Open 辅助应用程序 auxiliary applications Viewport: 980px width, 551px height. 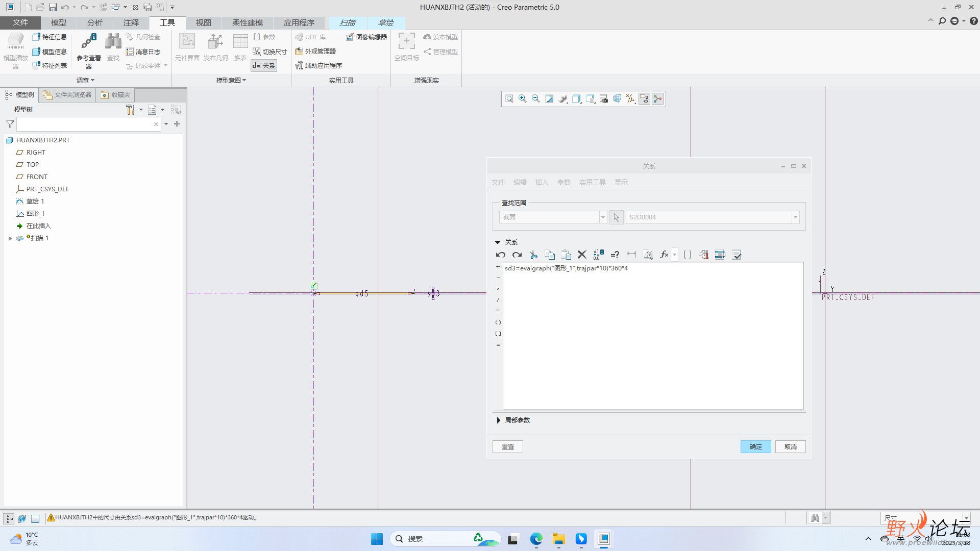[x=318, y=65]
